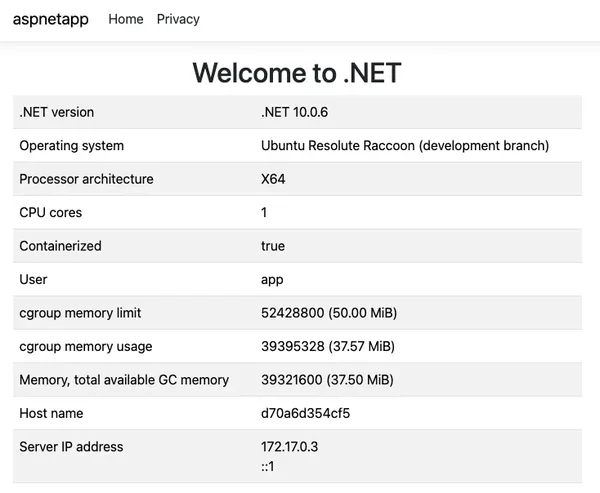This screenshot has height=493, width=600.
Task: Click the app user value
Action: 272,280
